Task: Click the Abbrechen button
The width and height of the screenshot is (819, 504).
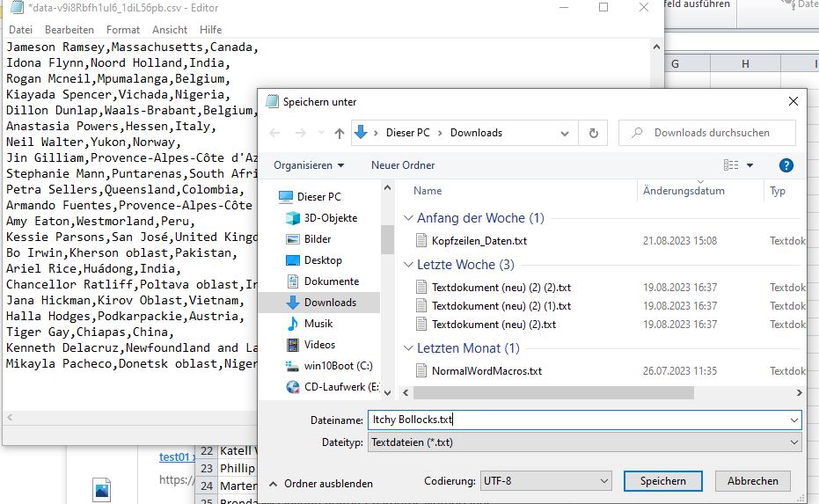Action: (x=753, y=481)
